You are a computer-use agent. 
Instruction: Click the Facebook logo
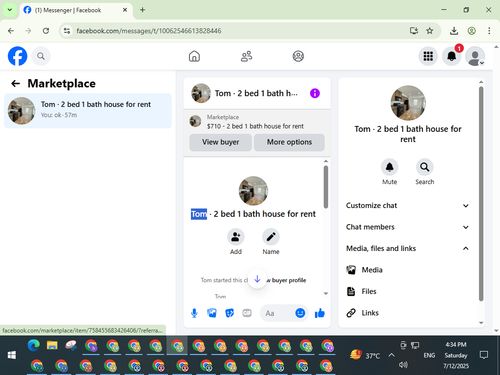17,56
